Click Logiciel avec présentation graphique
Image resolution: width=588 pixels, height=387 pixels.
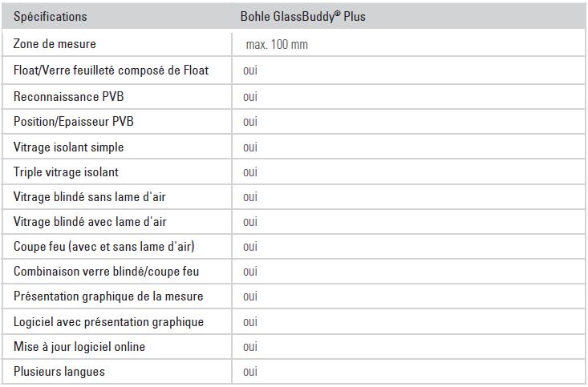tap(109, 322)
